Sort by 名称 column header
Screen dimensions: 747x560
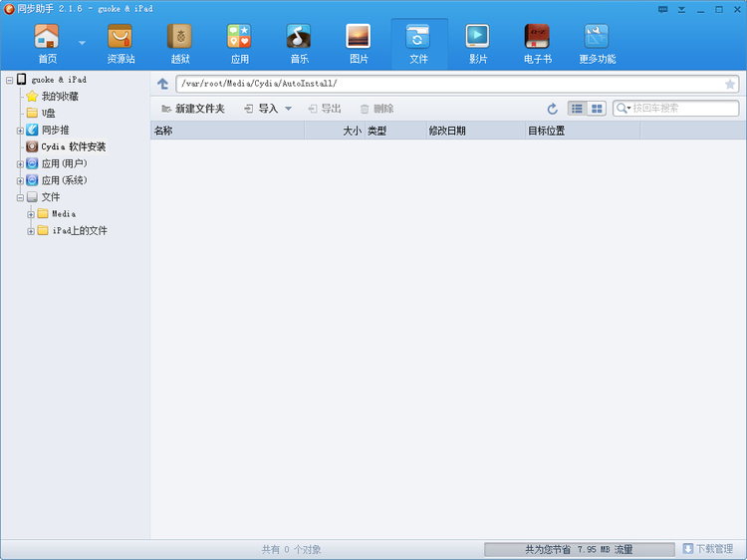pos(228,131)
